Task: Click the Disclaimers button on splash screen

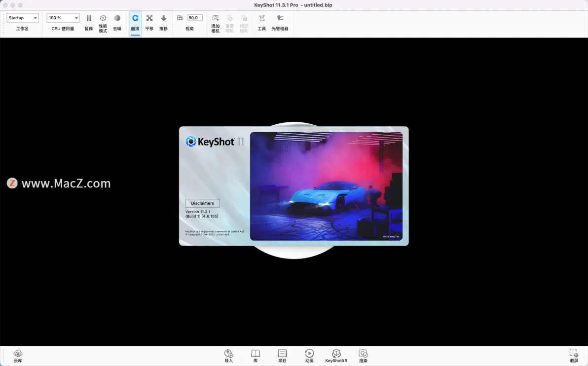Action: tap(202, 203)
